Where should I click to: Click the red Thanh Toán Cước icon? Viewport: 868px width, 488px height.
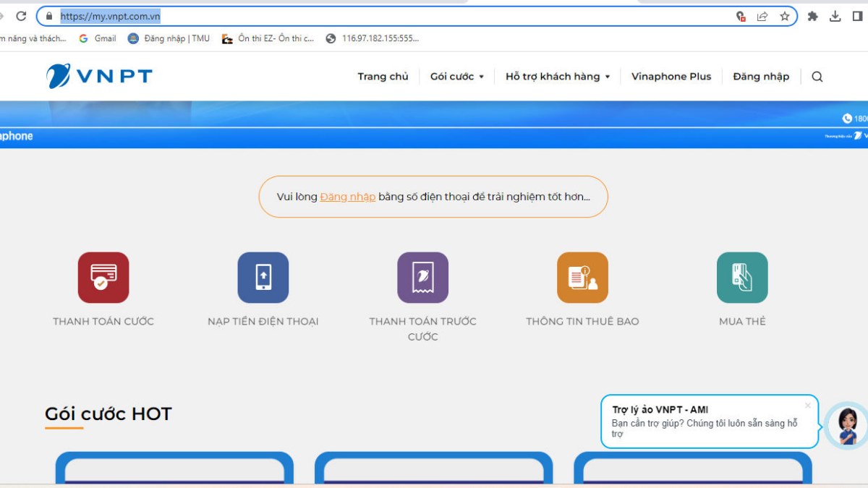pos(103,278)
